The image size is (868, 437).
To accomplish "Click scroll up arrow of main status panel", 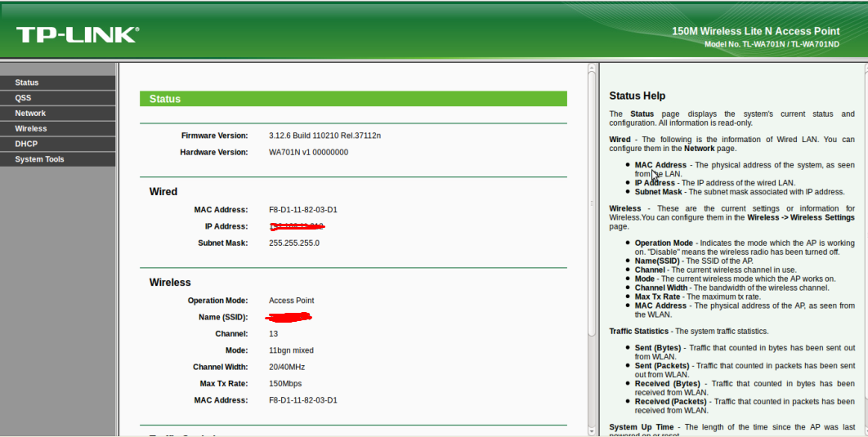I will (592, 68).
